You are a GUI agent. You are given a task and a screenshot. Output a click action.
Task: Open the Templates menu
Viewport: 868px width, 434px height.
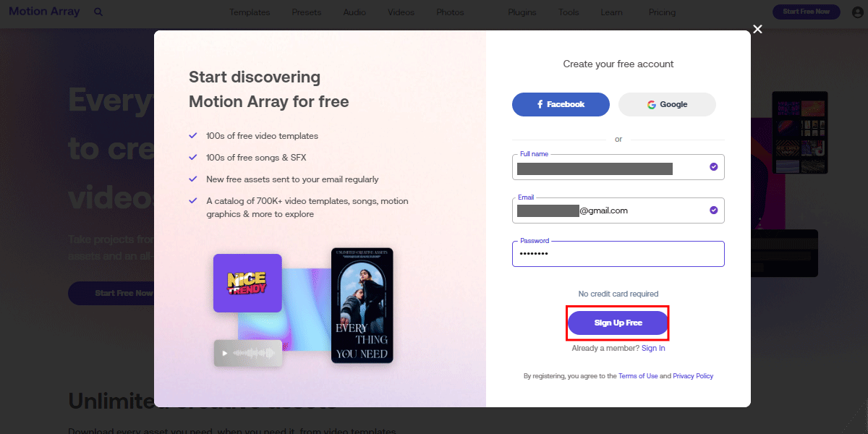tap(250, 12)
